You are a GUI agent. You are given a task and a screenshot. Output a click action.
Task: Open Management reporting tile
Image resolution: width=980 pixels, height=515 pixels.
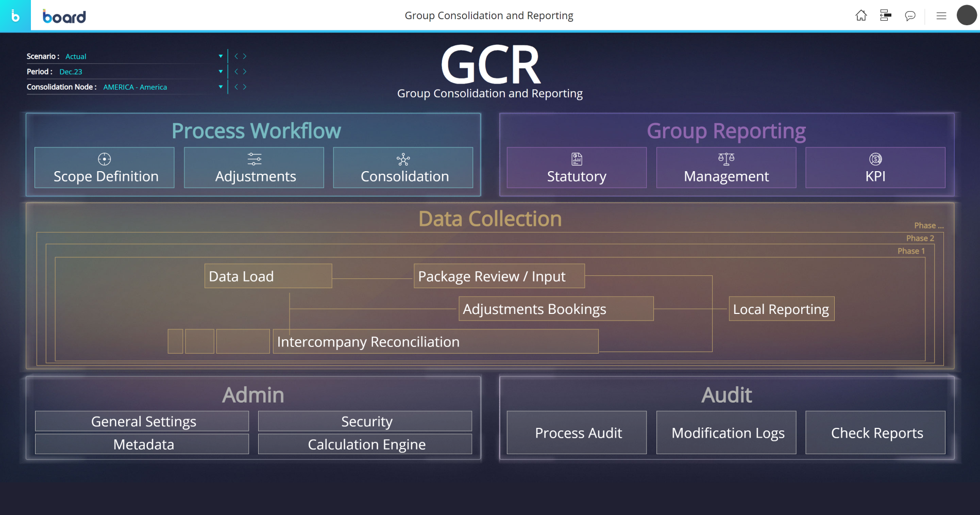point(726,168)
